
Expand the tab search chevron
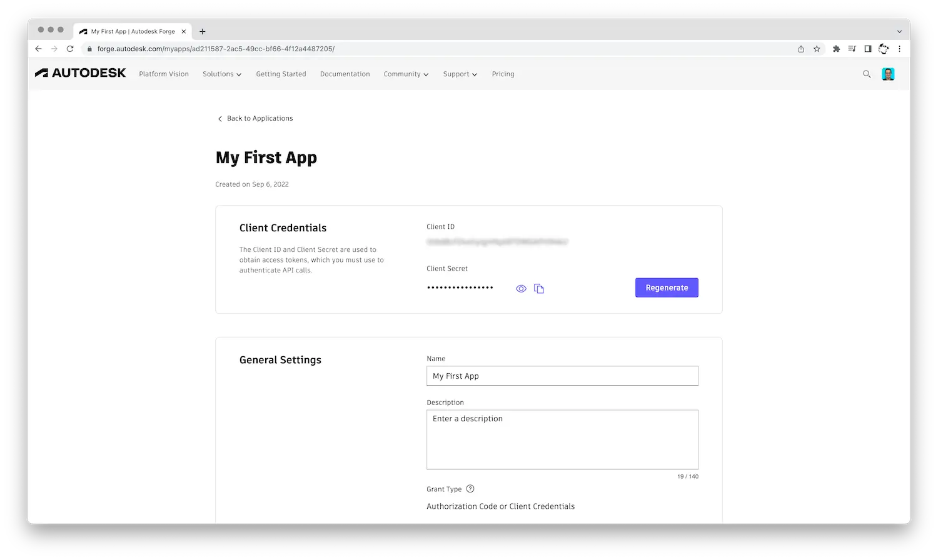click(899, 31)
